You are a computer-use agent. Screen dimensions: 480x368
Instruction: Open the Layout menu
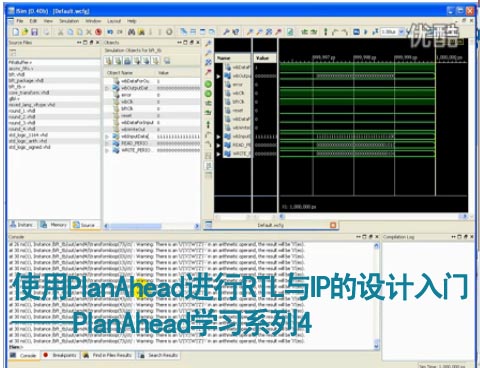(114, 21)
